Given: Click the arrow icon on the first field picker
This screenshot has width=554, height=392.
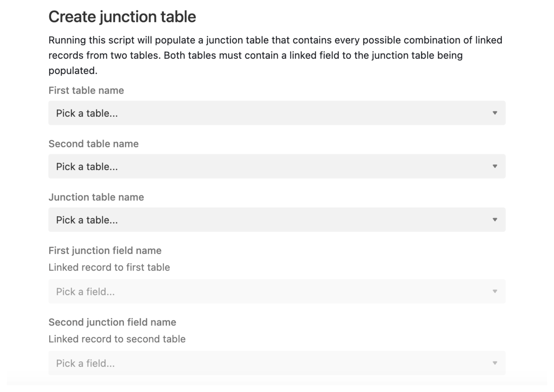Looking at the screenshot, I should tap(495, 291).
